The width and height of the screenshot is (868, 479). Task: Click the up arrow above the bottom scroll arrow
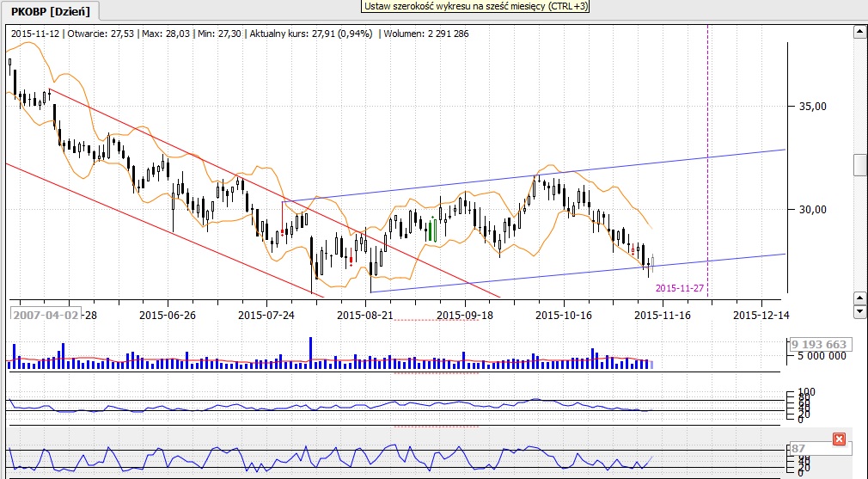coord(859,297)
